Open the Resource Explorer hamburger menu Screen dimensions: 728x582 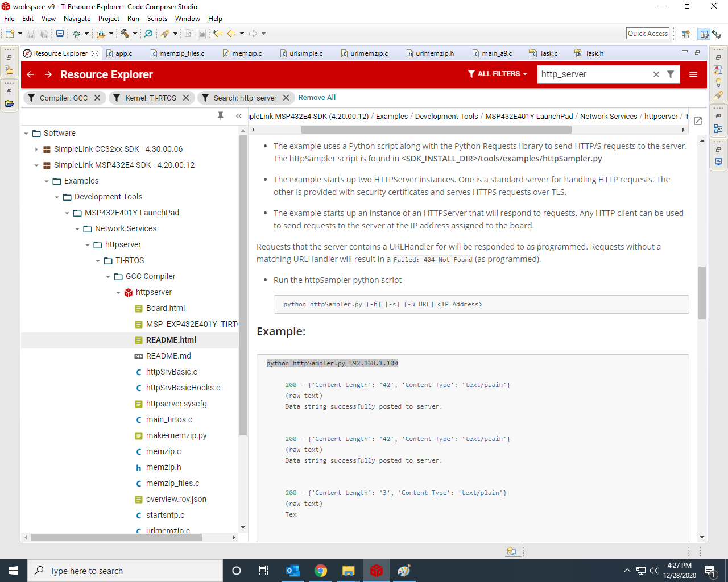click(x=693, y=74)
